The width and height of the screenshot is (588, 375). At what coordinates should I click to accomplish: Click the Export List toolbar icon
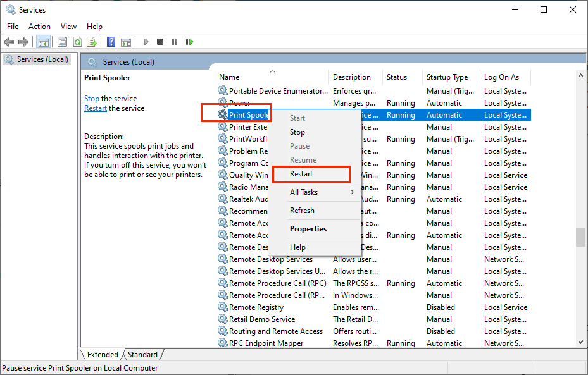(x=92, y=42)
